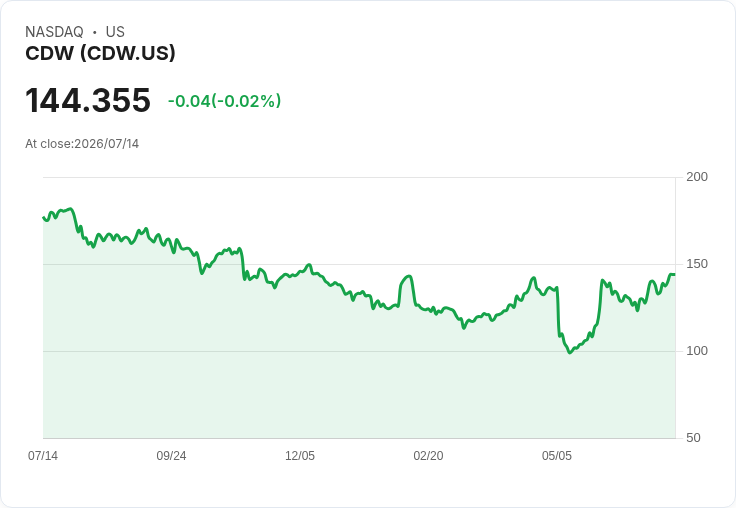Click the 50 y-axis price label

coord(693,438)
